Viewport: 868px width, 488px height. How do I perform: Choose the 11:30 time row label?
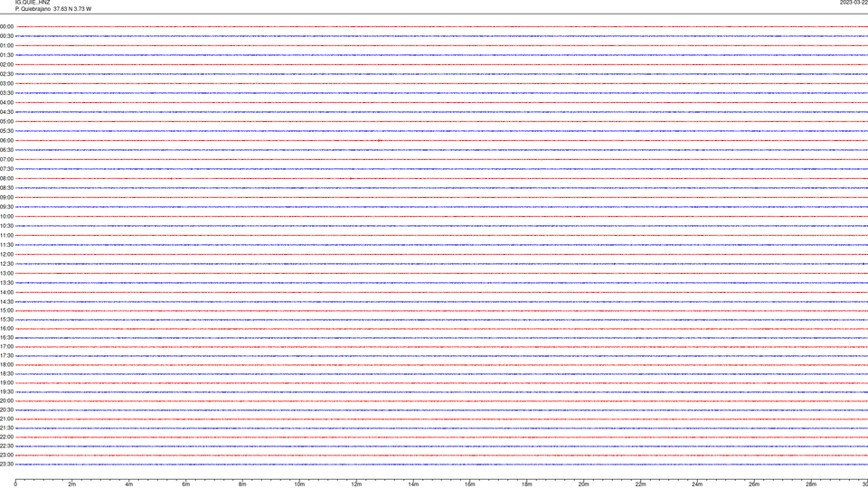click(x=6, y=245)
